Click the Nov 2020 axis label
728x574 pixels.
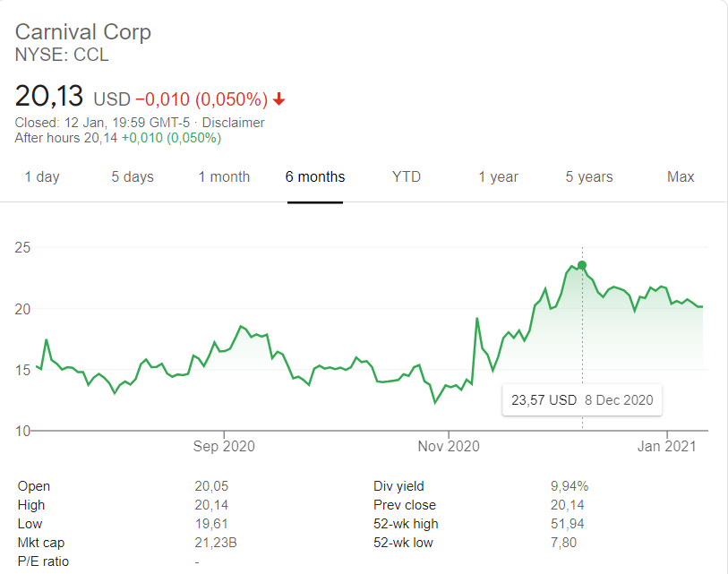coord(449,446)
